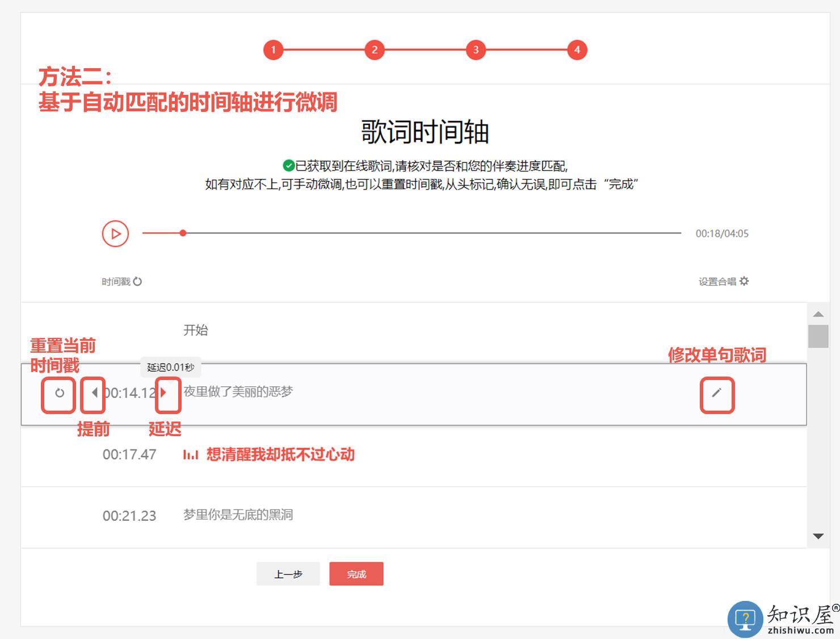Go to step 2 in the progress indicator
840x639 pixels.
click(375, 50)
